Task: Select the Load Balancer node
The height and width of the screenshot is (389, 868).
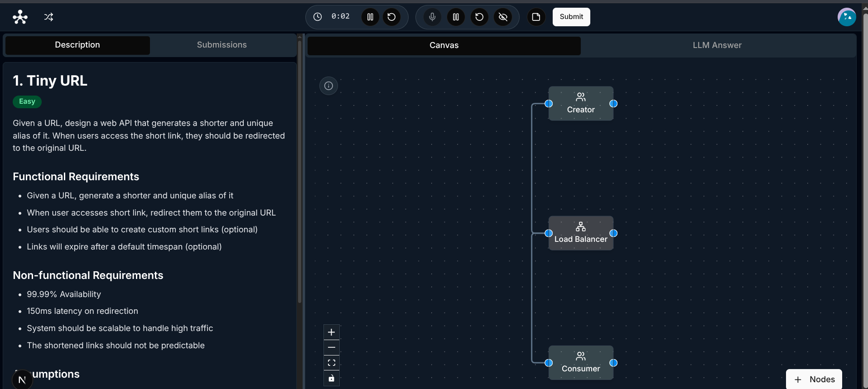Action: 581,233
